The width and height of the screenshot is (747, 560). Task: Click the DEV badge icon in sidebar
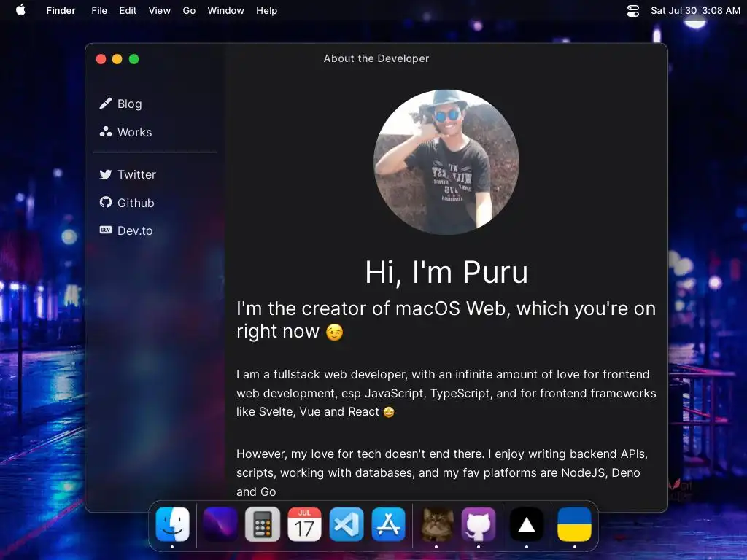105,230
